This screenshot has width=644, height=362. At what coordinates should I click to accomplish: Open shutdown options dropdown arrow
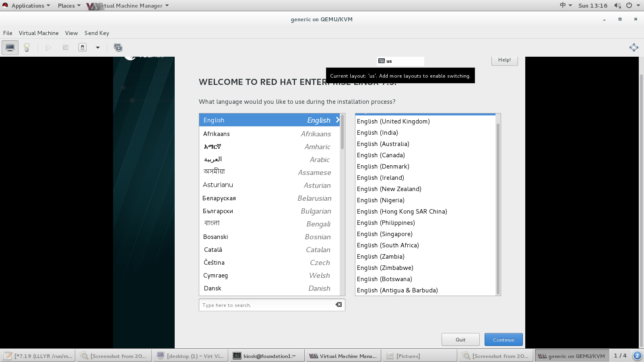(x=97, y=47)
